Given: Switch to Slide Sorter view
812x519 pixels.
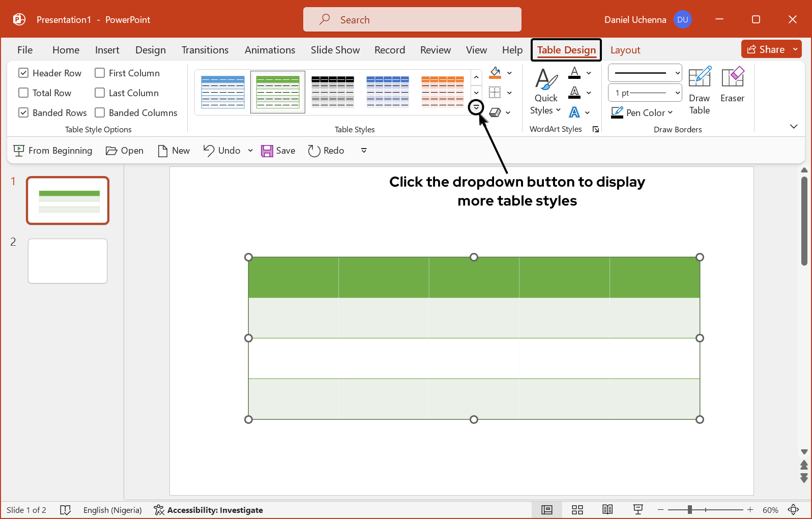Looking at the screenshot, I should tap(577, 510).
